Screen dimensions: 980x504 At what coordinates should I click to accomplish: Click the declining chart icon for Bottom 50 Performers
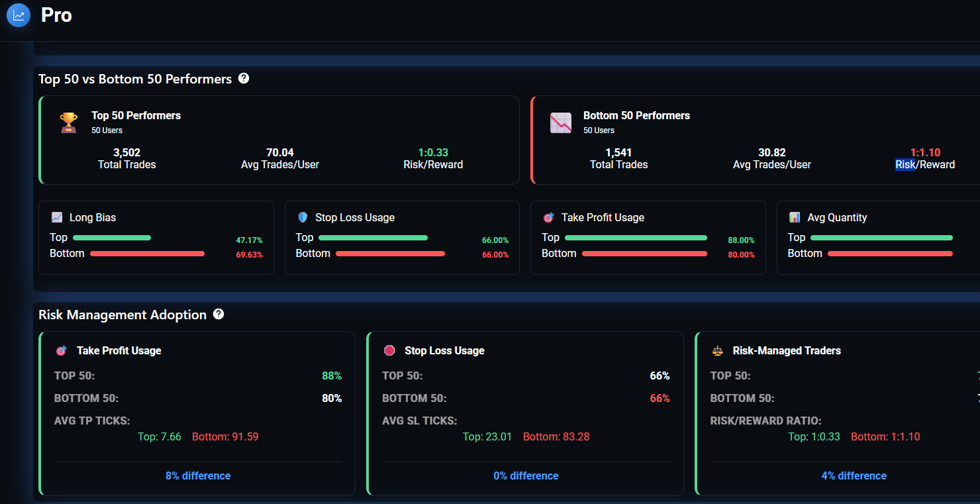pyautogui.click(x=561, y=123)
